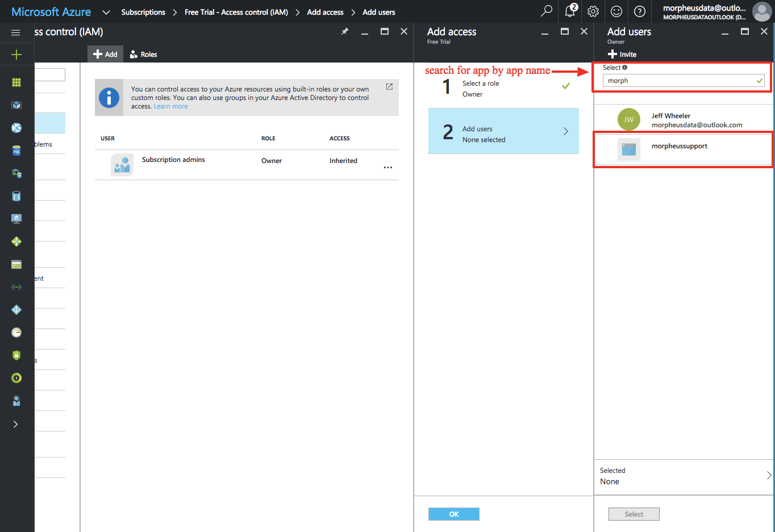This screenshot has width=775, height=532.
Task: Minimize the Access control (IAM) blade
Action: tap(365, 33)
